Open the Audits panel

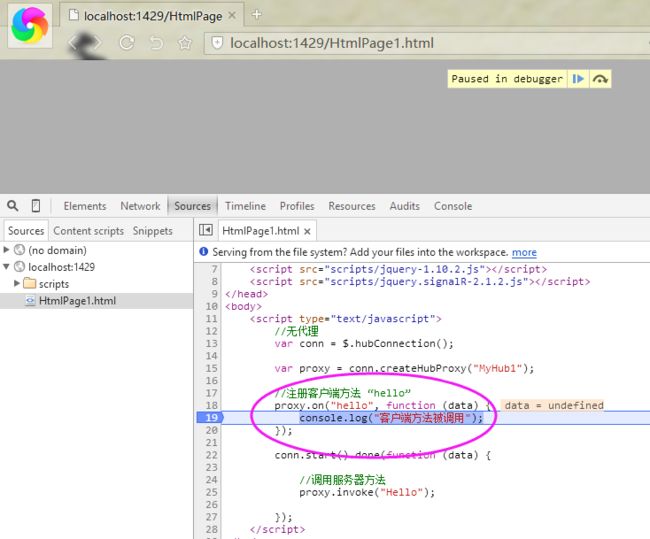click(404, 206)
